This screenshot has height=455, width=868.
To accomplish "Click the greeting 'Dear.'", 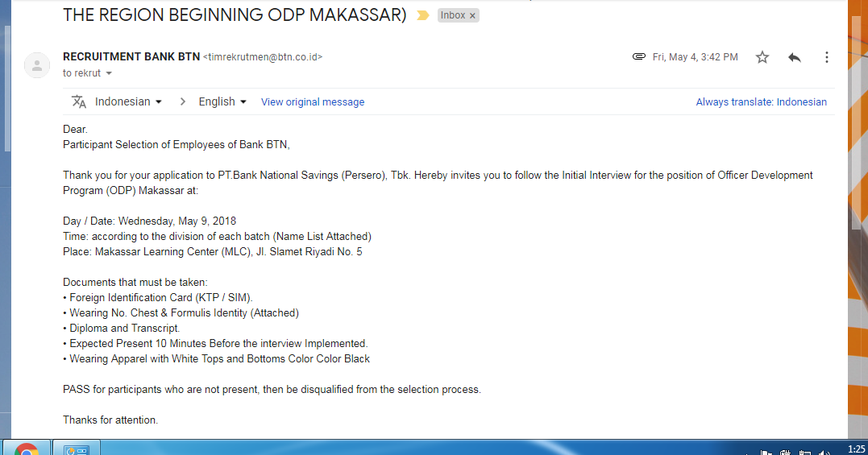I will point(75,130).
